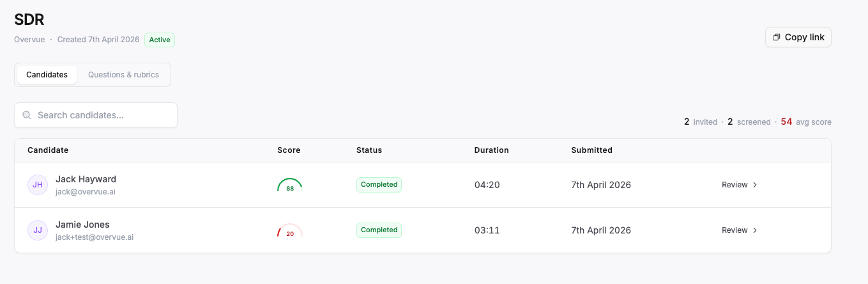Click the chevron arrow in Jack Hayward's row
Image resolution: width=868 pixels, height=284 pixels.
click(755, 185)
